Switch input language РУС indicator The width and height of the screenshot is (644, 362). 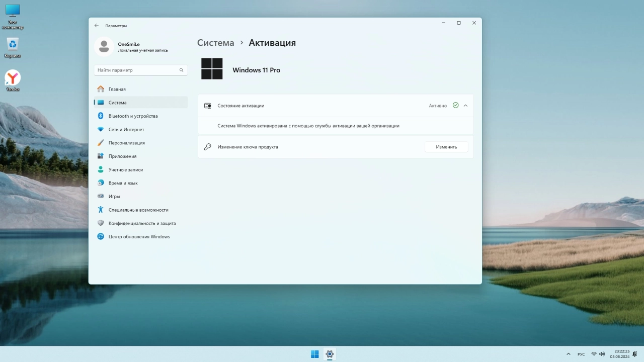point(581,354)
